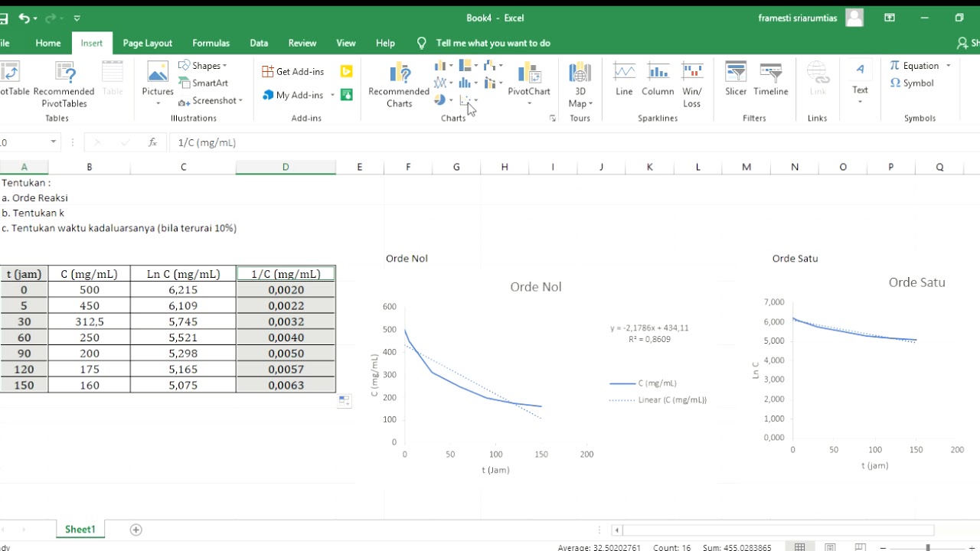The height and width of the screenshot is (551, 980).
Task: Expand the PivotChart dropdown
Action: 529,103
